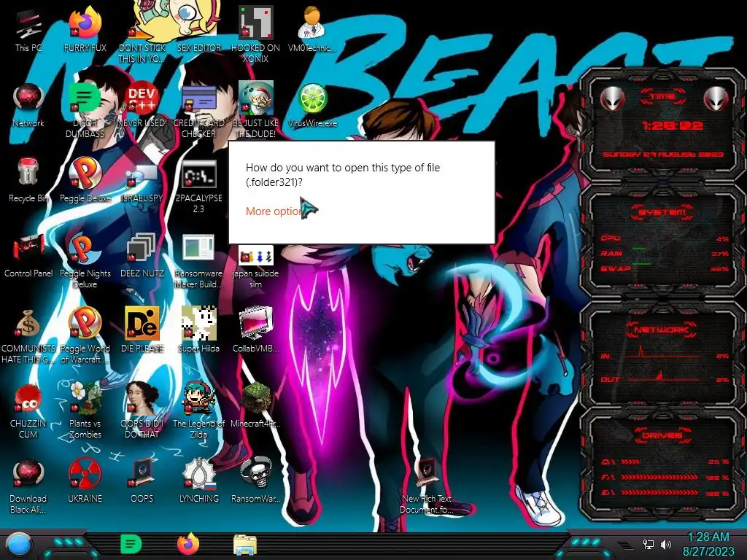Select the RansomWar... skull icon
Image resolution: width=747 pixels, height=560 pixels.
(x=255, y=481)
